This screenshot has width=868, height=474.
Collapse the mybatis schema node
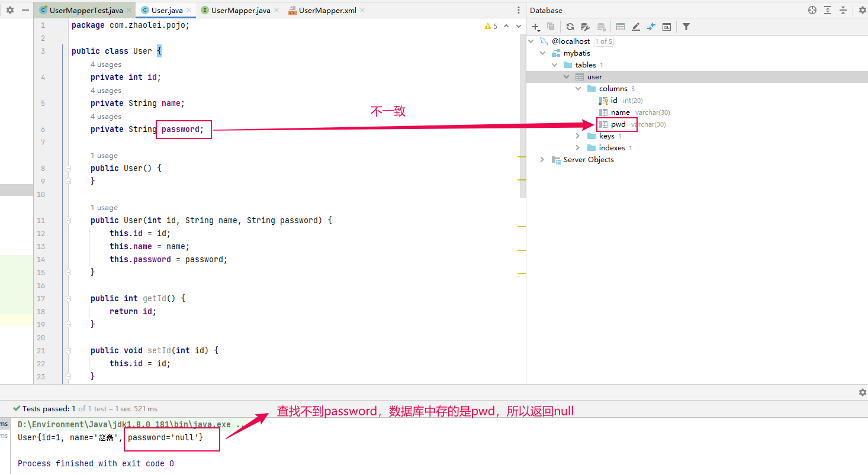click(x=542, y=53)
